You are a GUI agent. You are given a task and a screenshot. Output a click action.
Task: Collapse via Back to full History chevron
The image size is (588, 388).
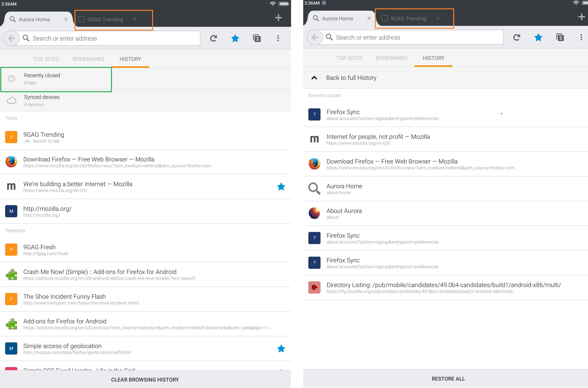[314, 78]
